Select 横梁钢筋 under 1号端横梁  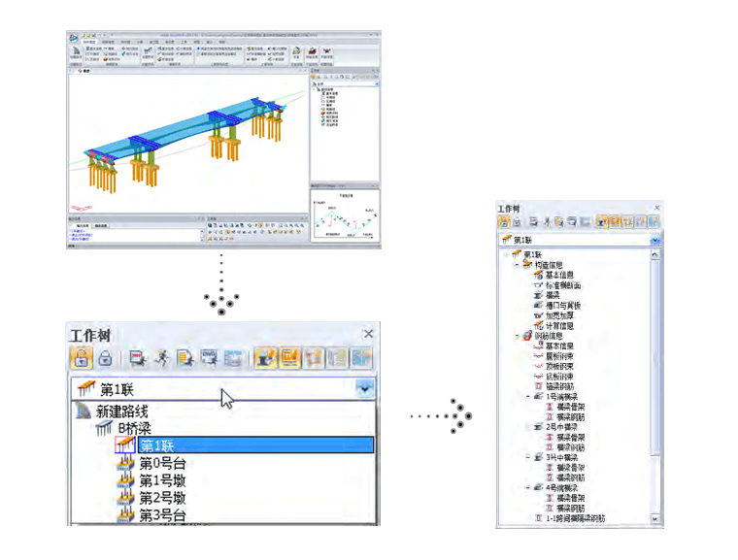[570, 417]
